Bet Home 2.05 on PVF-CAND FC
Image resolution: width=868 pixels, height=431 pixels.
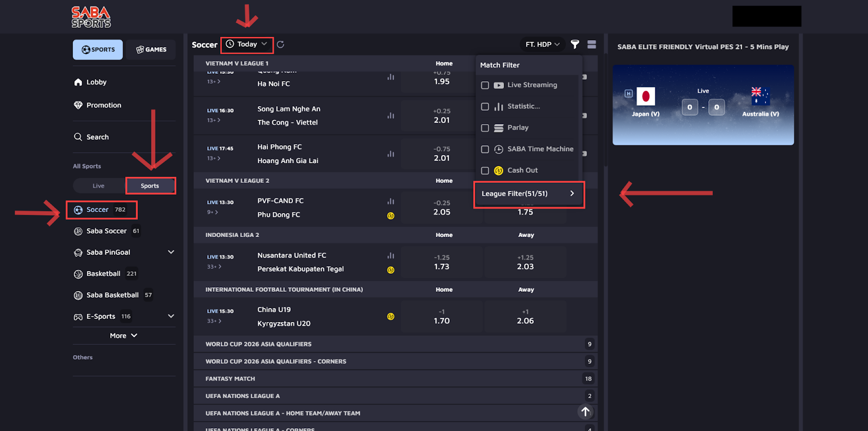[x=442, y=208]
